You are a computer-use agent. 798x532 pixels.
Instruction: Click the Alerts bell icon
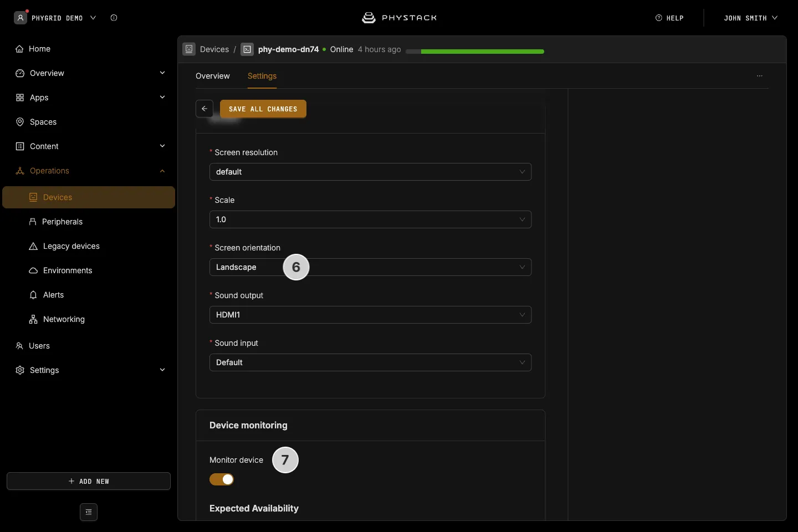(x=33, y=295)
